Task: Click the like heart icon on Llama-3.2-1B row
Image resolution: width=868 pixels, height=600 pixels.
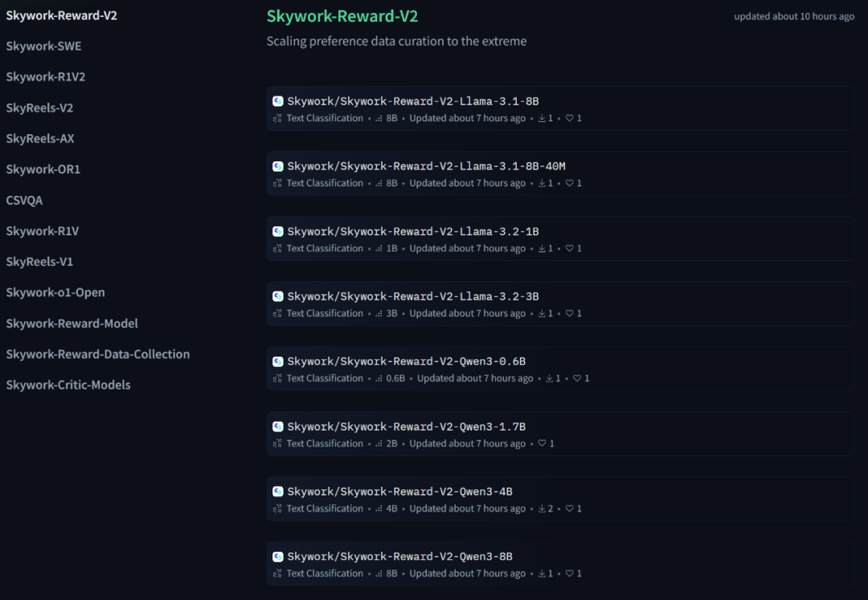Action: [569, 248]
